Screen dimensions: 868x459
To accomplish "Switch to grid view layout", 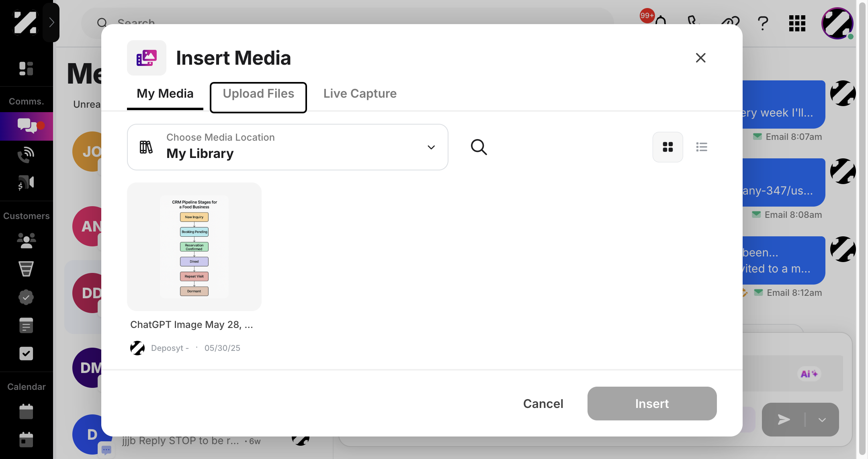I will click(x=667, y=147).
